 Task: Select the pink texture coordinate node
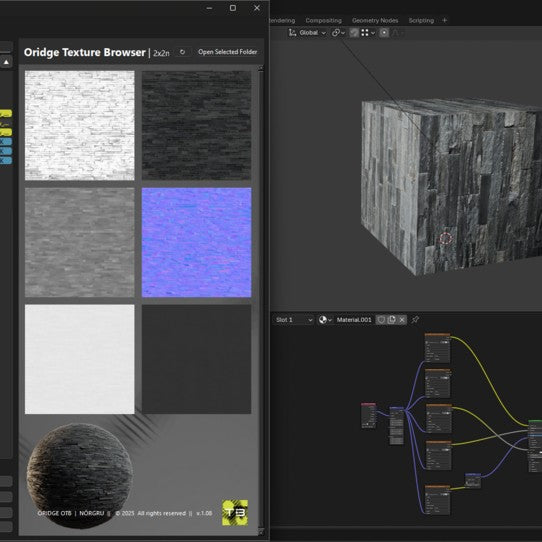pos(368,415)
